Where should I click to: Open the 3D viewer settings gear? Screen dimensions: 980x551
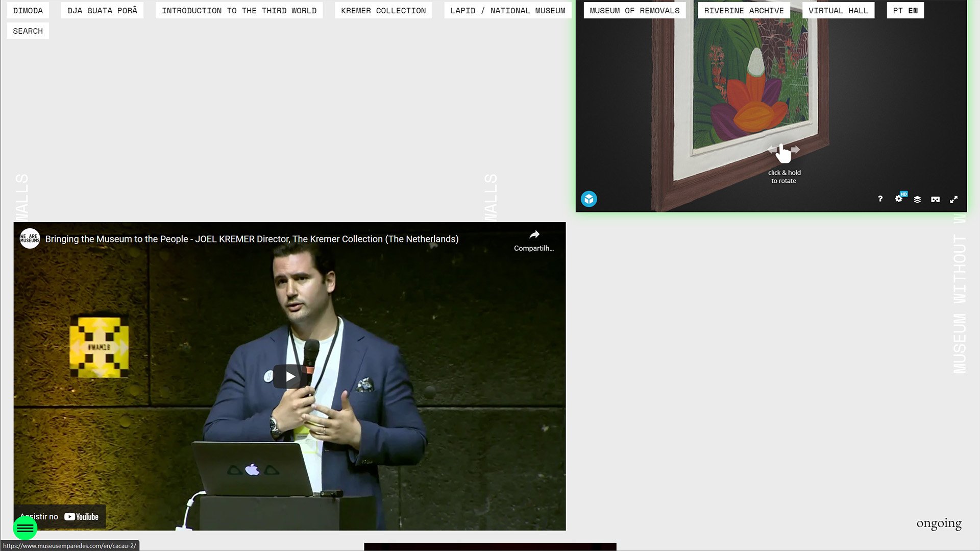click(x=899, y=199)
